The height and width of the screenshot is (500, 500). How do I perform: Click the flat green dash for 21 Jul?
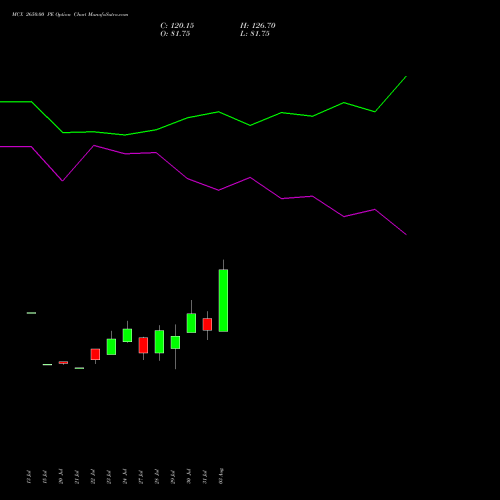(x=79, y=368)
